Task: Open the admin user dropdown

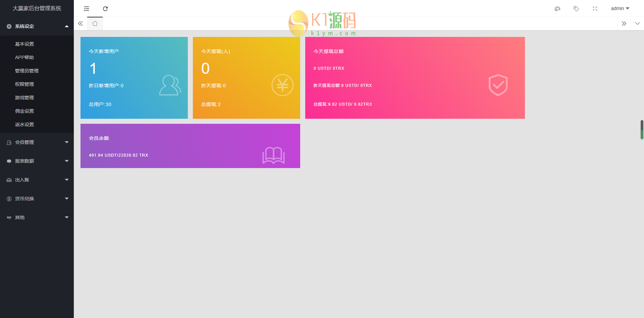Action: pyautogui.click(x=620, y=8)
